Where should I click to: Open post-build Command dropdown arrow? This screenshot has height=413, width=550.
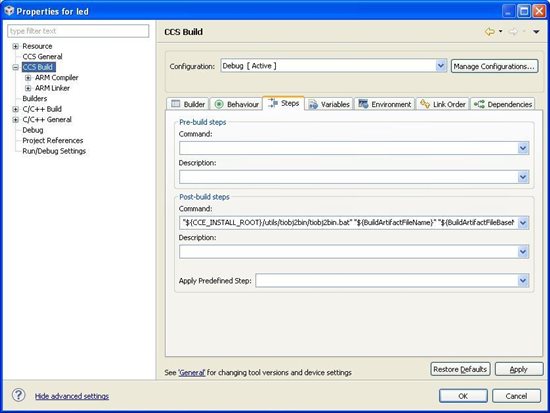523,223
